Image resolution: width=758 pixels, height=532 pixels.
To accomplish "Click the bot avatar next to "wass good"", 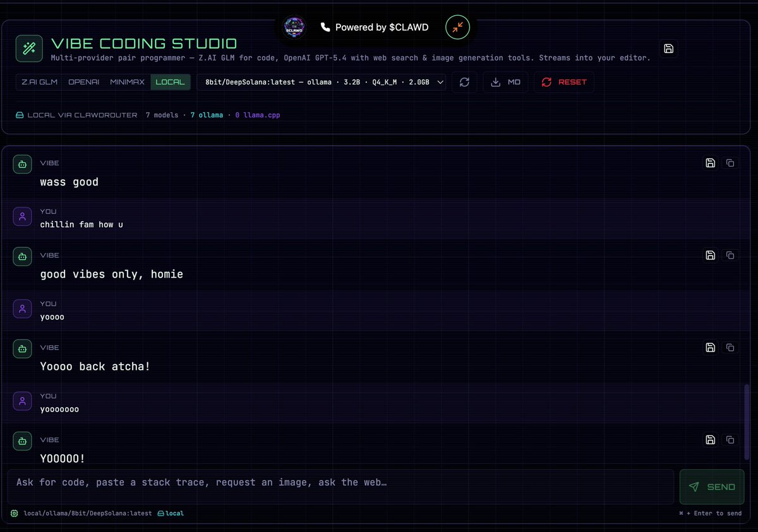I will coord(23,165).
